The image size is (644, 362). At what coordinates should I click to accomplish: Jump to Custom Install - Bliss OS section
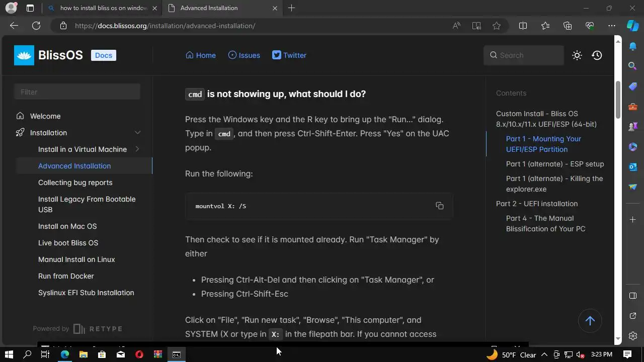point(546,119)
